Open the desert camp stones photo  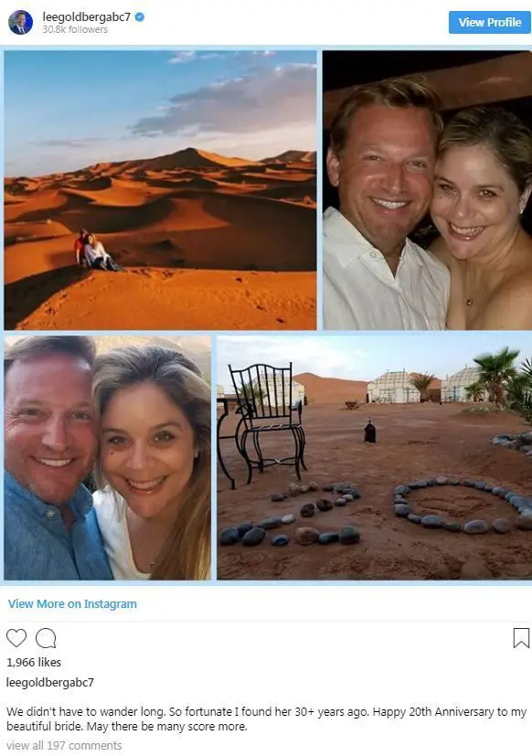point(374,458)
